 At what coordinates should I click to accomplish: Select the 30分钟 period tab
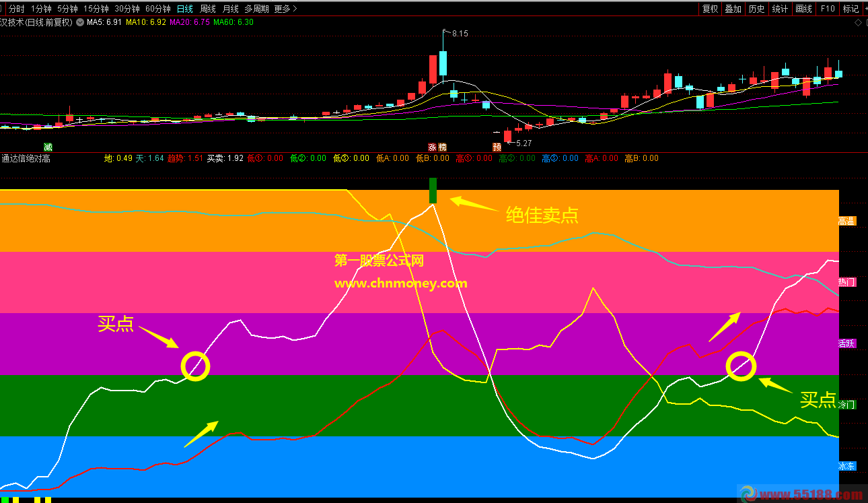(x=127, y=9)
